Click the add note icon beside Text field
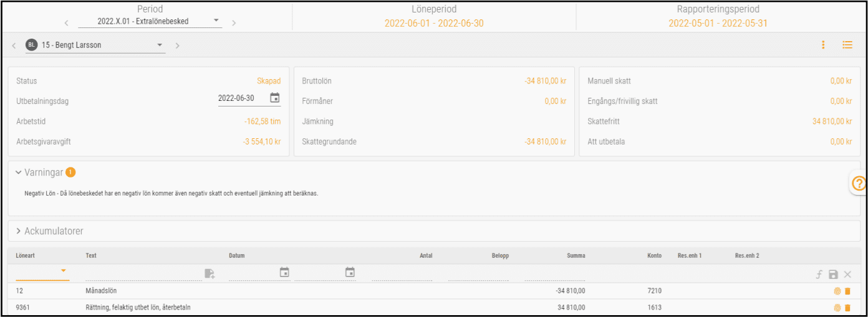Viewport: 868px width, 317px height. [210, 273]
